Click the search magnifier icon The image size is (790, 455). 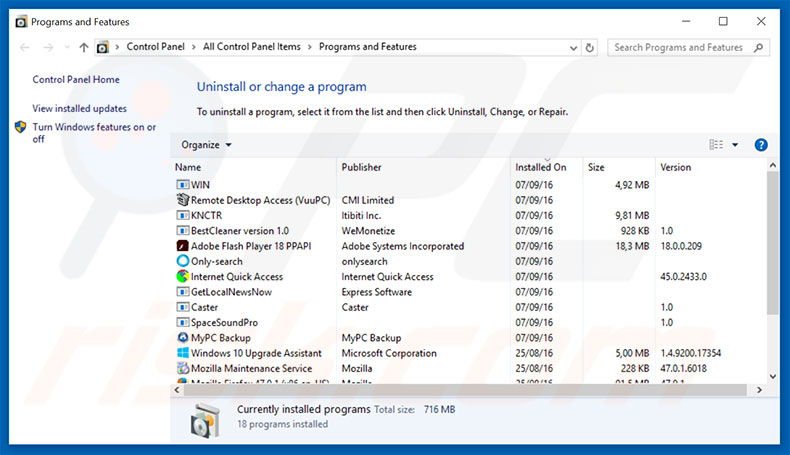758,47
